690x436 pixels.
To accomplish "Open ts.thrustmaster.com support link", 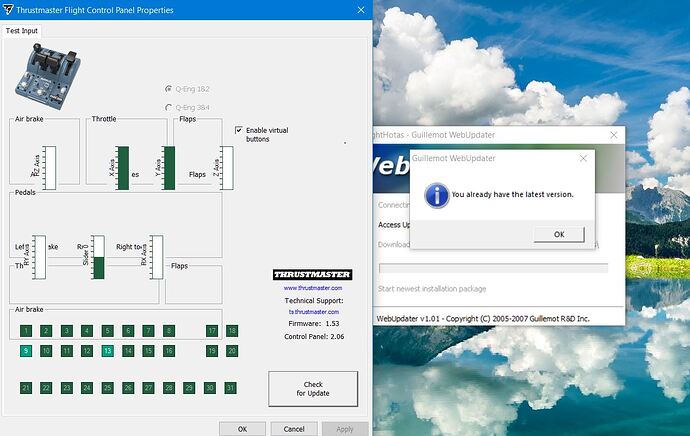I will (314, 312).
